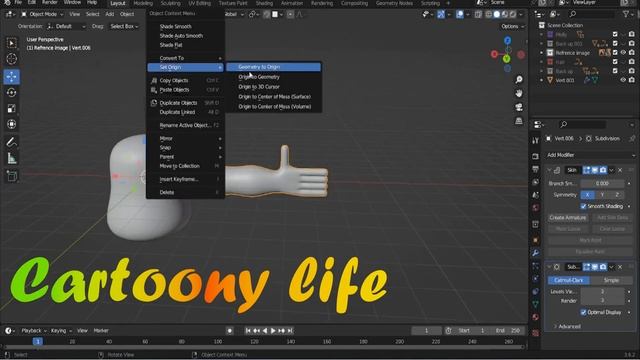Open the Keying dropdown in timeline
The width and height of the screenshot is (640, 360).
pos(61,331)
